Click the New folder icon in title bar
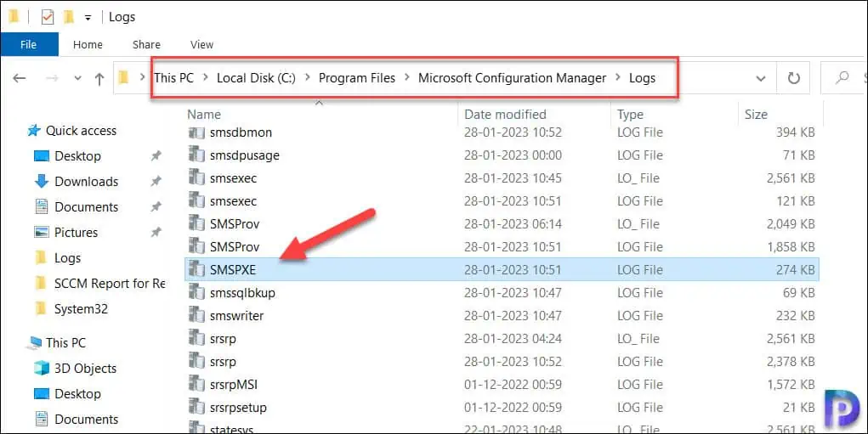Screen dimensions: 868x434 [69, 17]
